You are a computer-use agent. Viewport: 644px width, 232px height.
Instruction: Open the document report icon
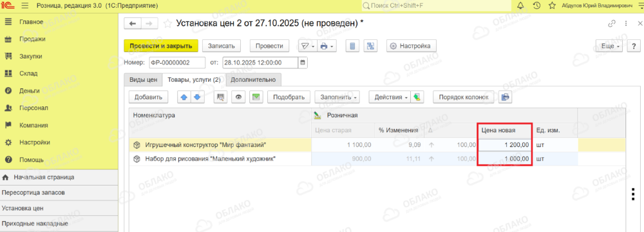(352, 46)
